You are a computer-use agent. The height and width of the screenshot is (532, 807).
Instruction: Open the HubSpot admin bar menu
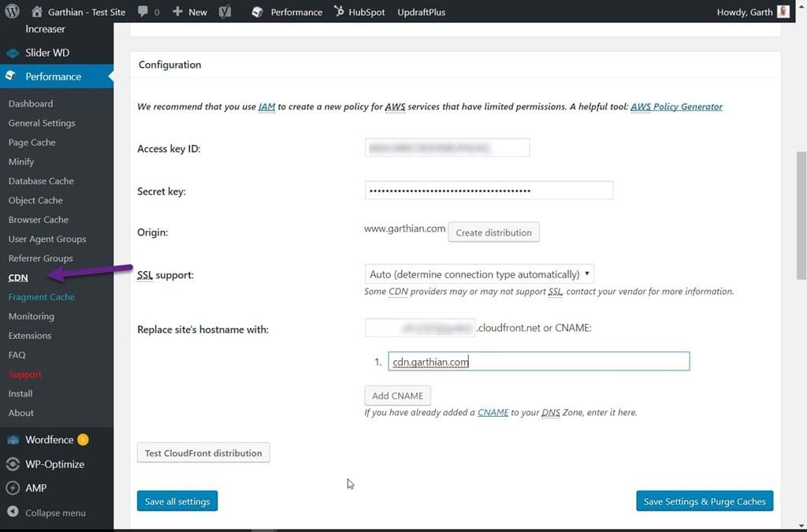[359, 11]
